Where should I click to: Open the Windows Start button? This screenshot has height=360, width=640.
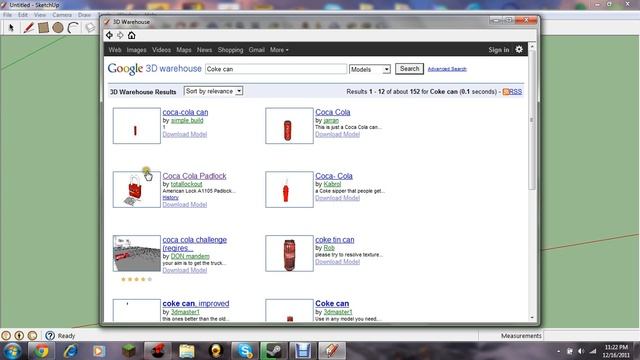(12, 351)
